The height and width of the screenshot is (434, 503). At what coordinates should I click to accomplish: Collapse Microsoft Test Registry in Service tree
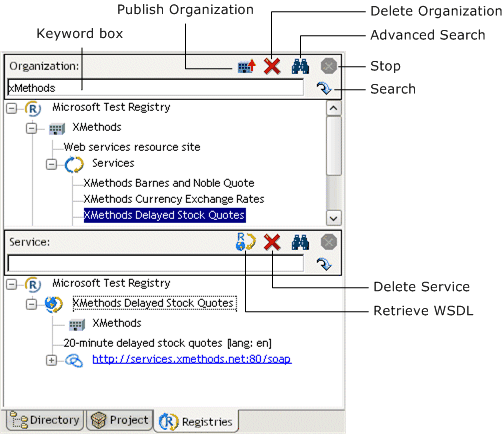click(12, 284)
